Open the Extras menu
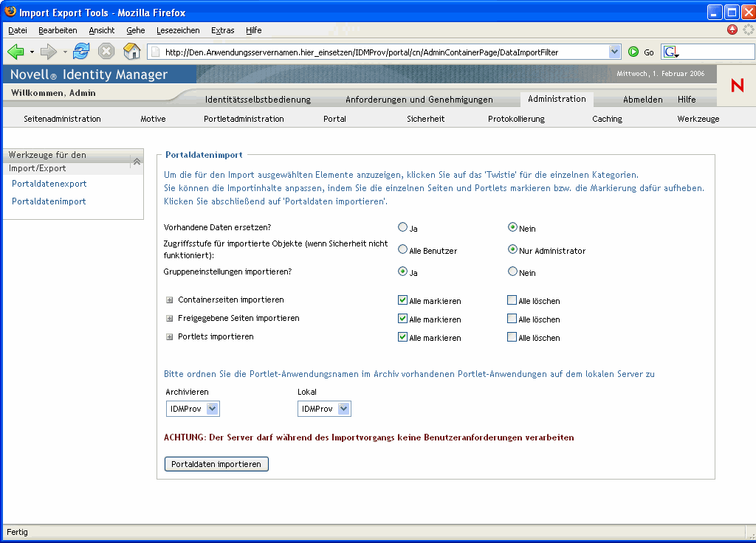Image resolution: width=756 pixels, height=543 pixels. point(223,30)
